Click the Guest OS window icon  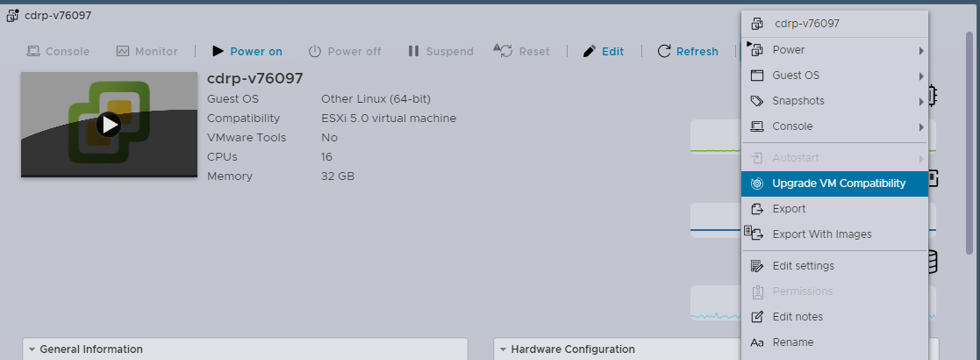pyautogui.click(x=756, y=76)
